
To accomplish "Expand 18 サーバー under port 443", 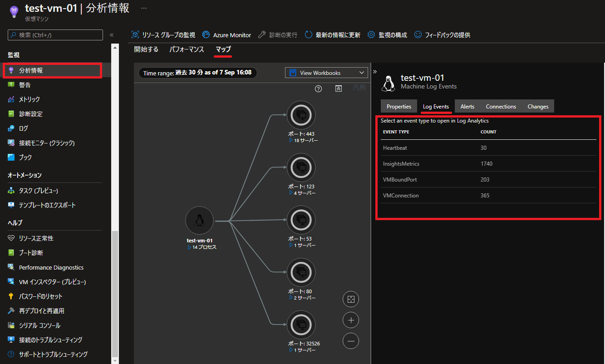I will 303,141.
